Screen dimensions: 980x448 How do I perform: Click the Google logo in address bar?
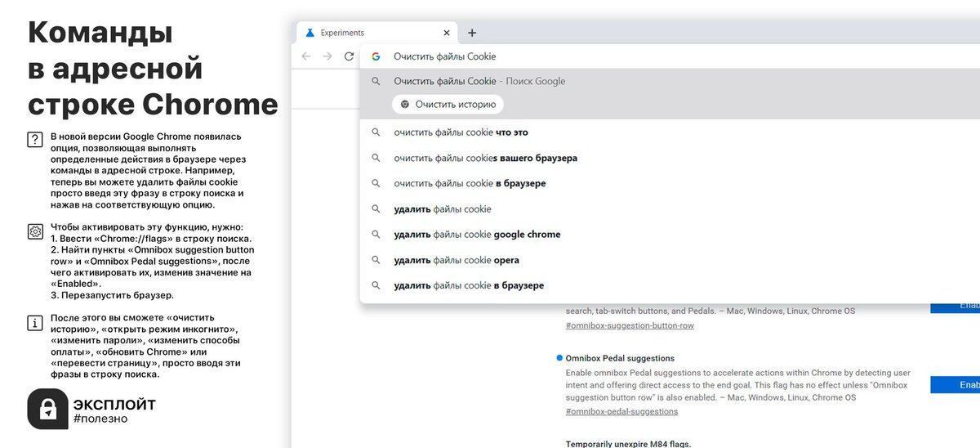[376, 56]
